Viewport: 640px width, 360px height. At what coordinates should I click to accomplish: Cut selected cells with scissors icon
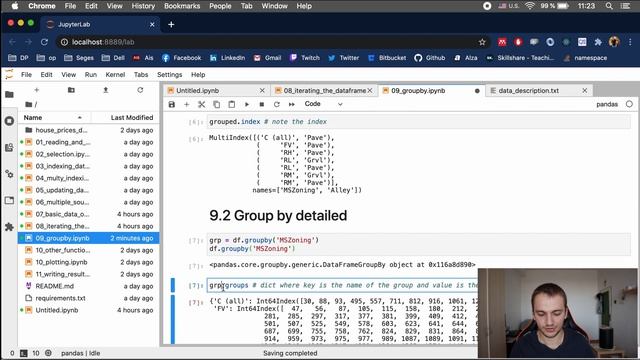point(202,104)
